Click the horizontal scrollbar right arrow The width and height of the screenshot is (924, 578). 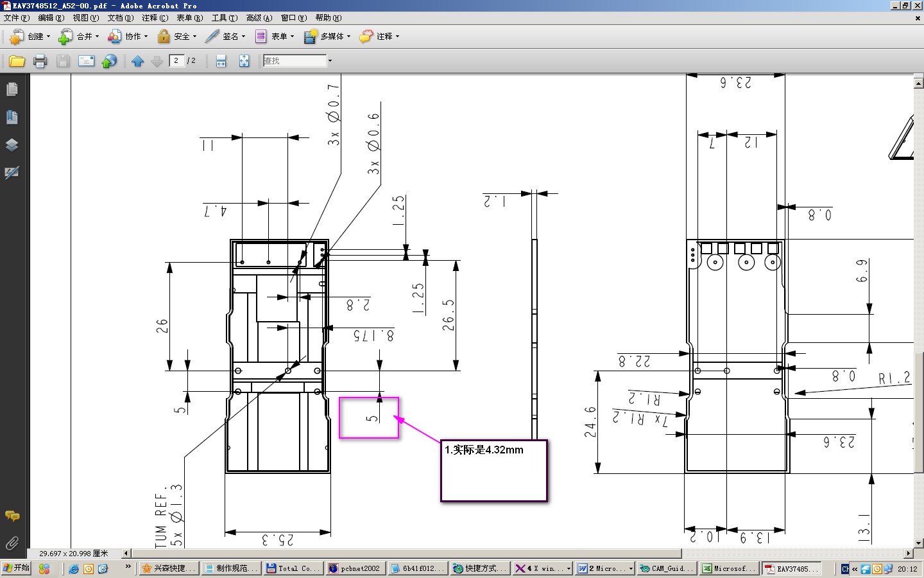(909, 553)
